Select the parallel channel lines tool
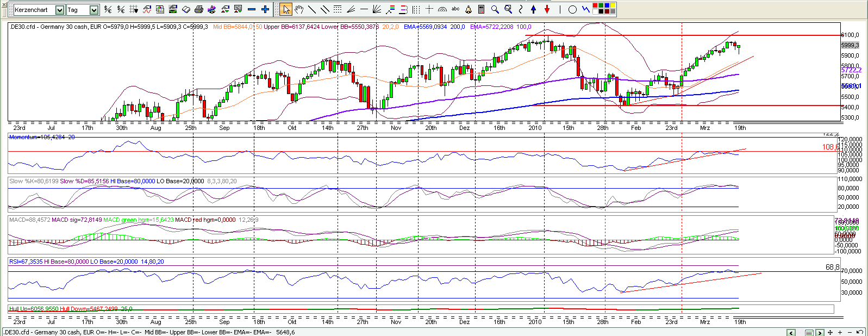The image size is (868, 336). [x=324, y=9]
